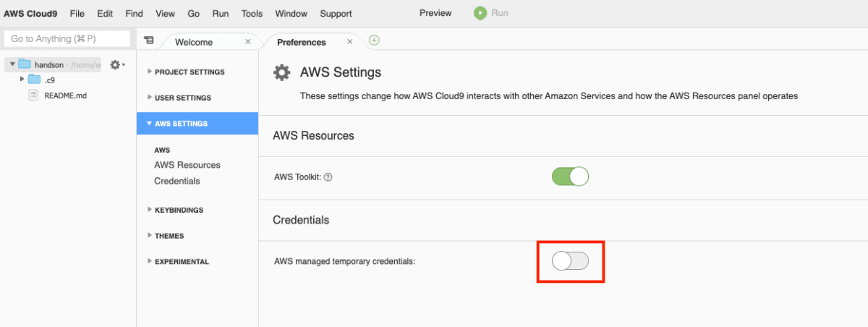The height and width of the screenshot is (327, 868).
Task: Expand the .c9 folder
Action: [x=22, y=80]
